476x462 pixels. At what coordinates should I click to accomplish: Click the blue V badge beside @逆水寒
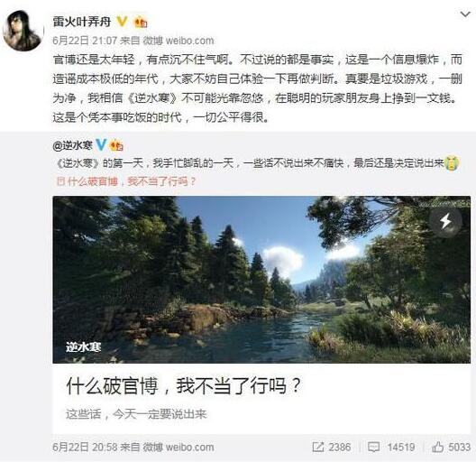101,144
